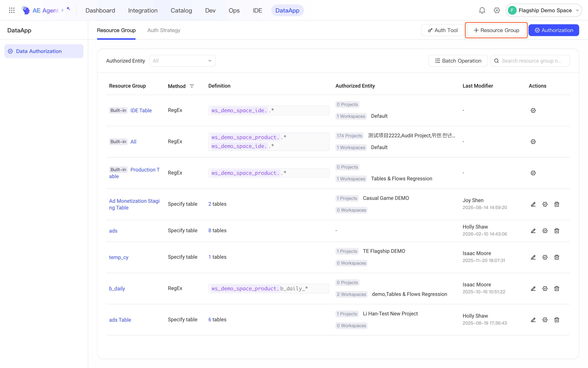The image size is (588, 368).
Task: Open the b_daily resource group link
Action: [x=117, y=288]
